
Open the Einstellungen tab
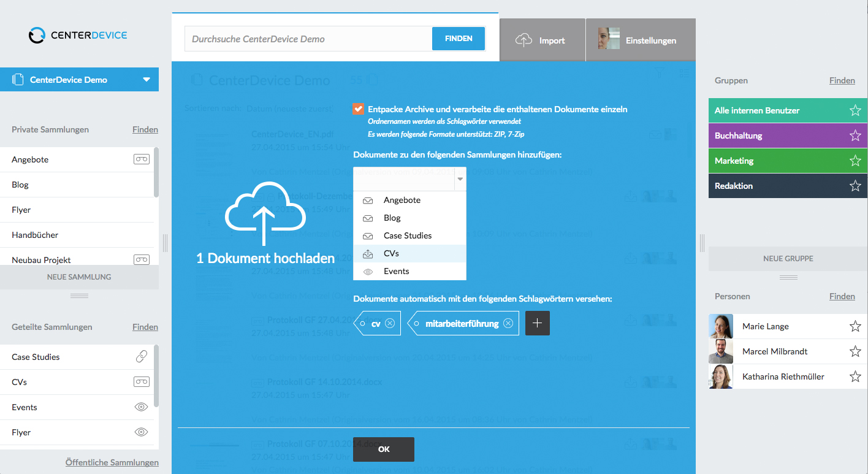point(641,40)
